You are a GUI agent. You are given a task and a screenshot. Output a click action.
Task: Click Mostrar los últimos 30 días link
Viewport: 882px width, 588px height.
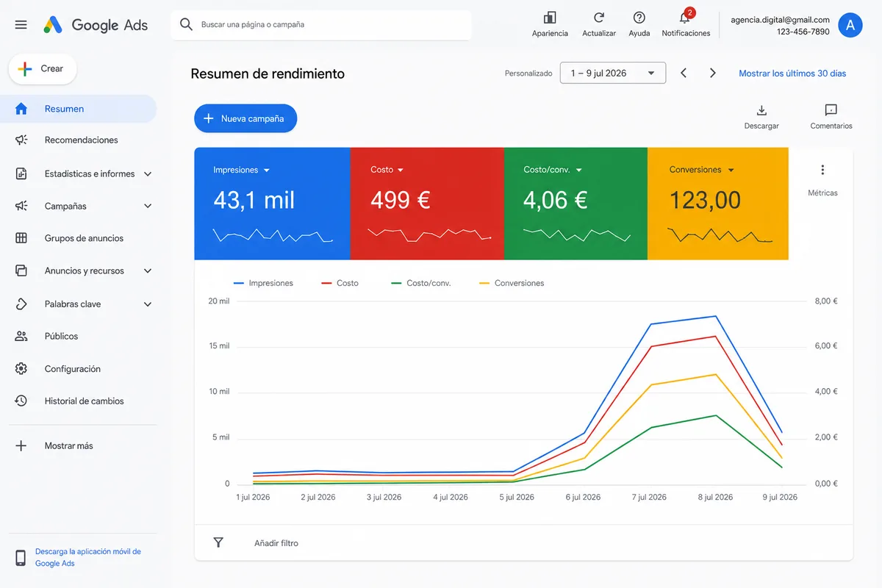[x=792, y=73]
